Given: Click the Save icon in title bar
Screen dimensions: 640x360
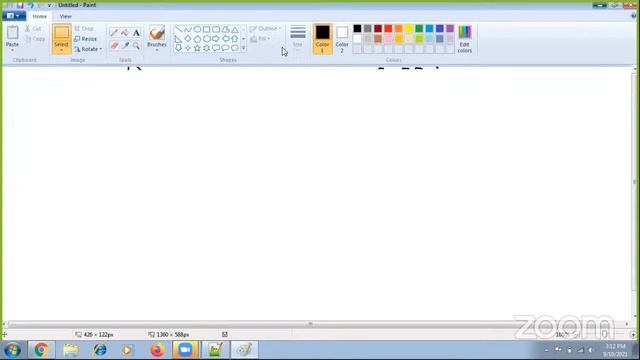Looking at the screenshot, I should [x=20, y=5].
